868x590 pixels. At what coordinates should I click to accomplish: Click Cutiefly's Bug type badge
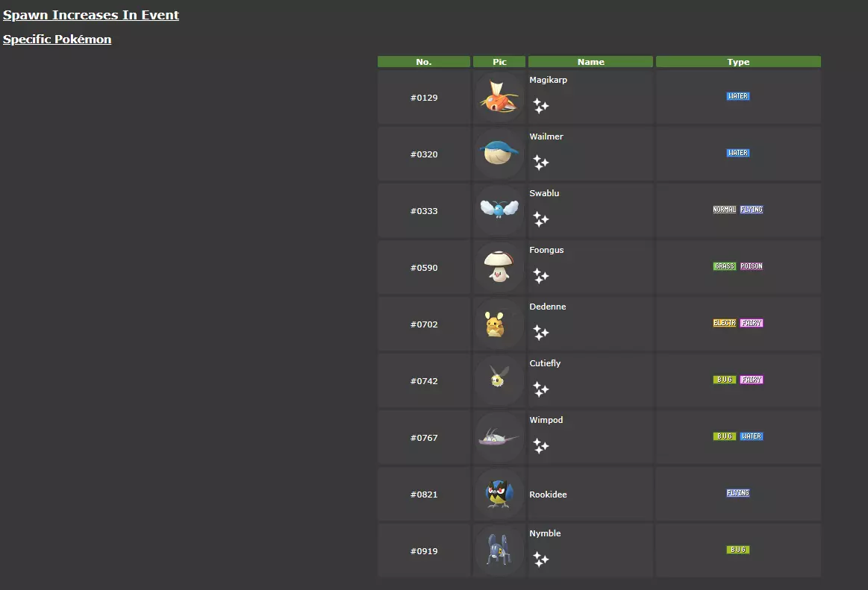coord(725,380)
